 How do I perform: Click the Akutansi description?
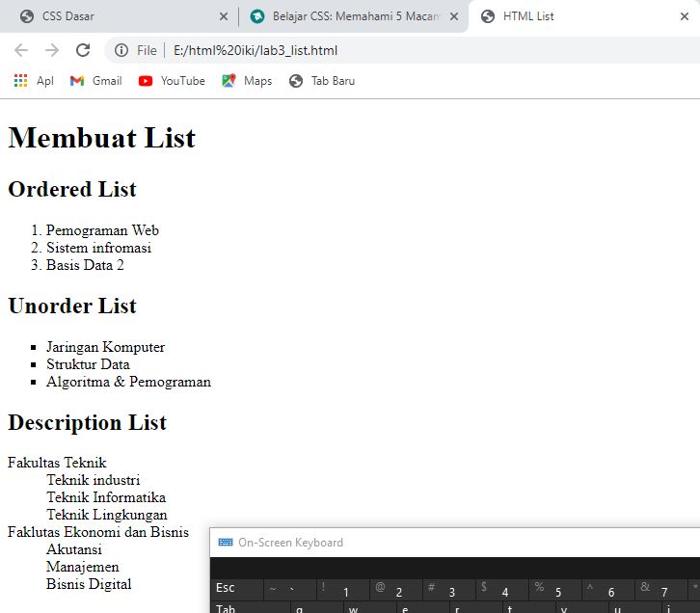click(x=74, y=549)
